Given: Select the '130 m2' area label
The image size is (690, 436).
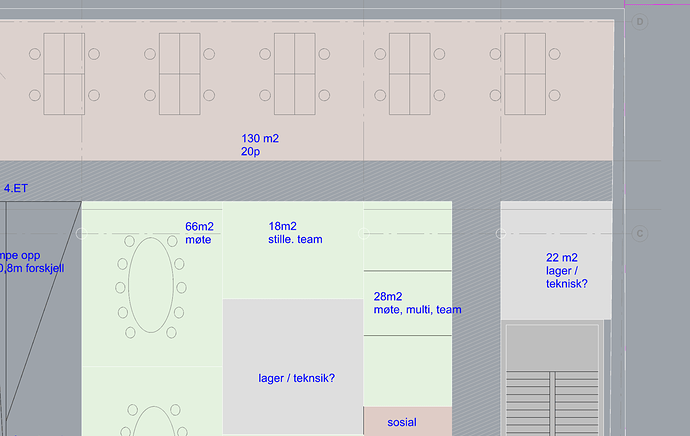Looking at the screenshot, I should tap(260, 139).
